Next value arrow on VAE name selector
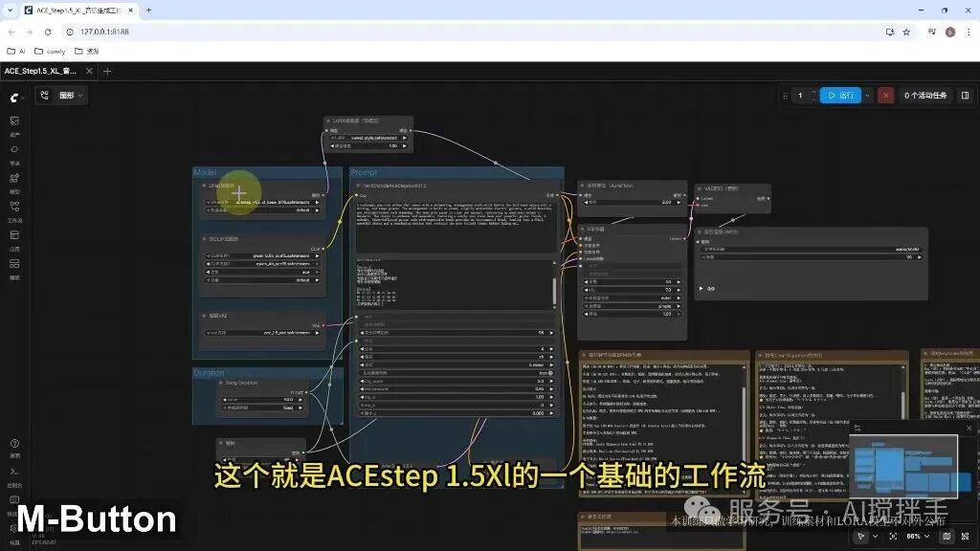Image resolution: width=980 pixels, height=551 pixels. click(317, 333)
